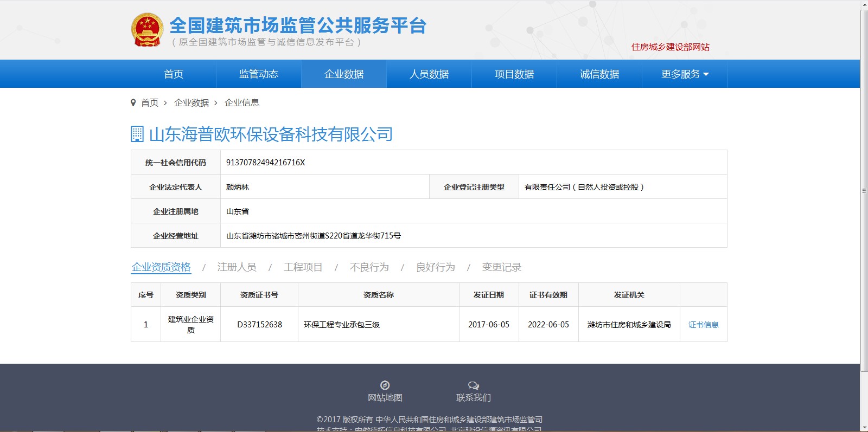Expand the 更多服务 dropdown menu
Image resolution: width=868 pixels, height=432 pixels.
pyautogui.click(x=684, y=74)
